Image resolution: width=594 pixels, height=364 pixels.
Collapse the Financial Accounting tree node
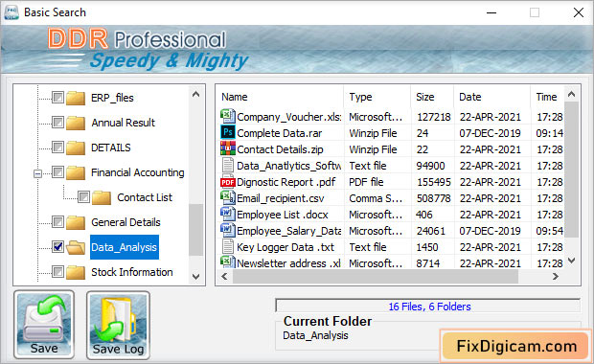[37, 173]
